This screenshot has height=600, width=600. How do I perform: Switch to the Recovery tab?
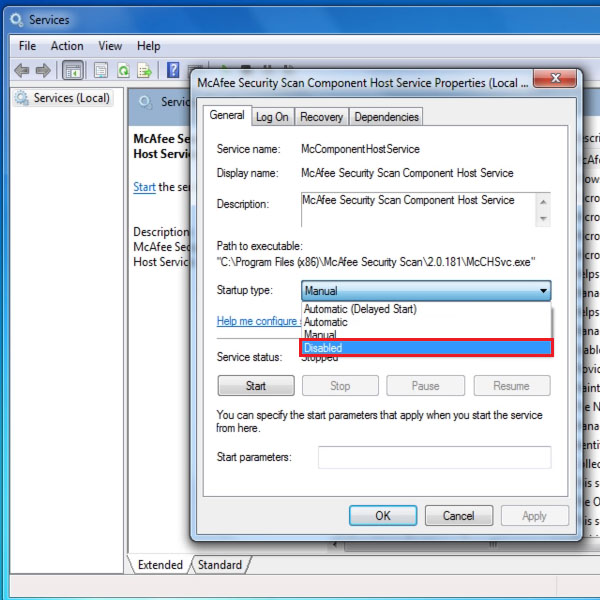coord(321,117)
